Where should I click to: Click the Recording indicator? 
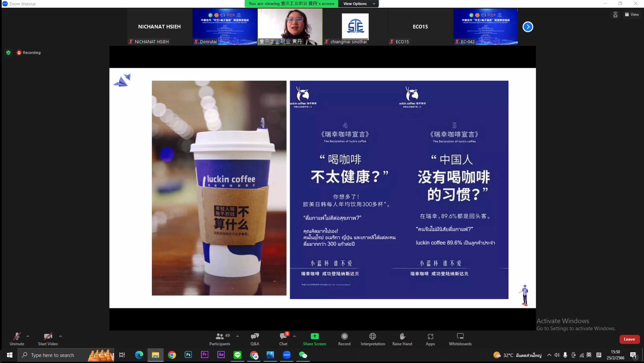29,53
